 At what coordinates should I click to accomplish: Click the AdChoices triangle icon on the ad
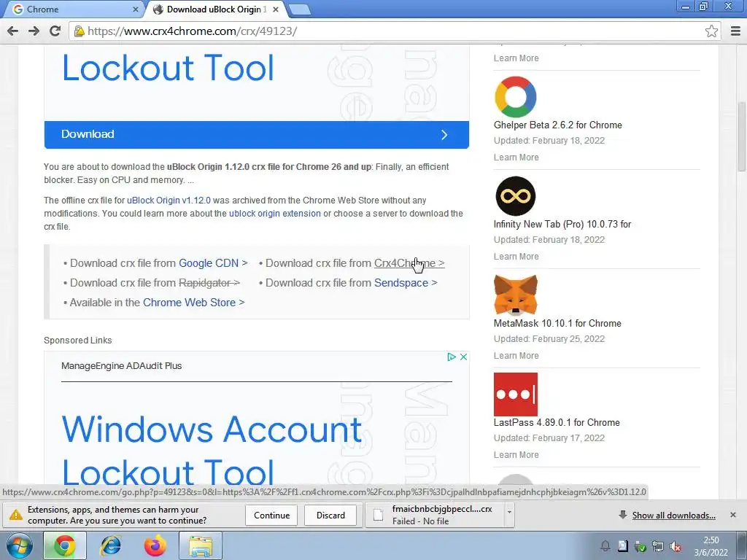[451, 357]
